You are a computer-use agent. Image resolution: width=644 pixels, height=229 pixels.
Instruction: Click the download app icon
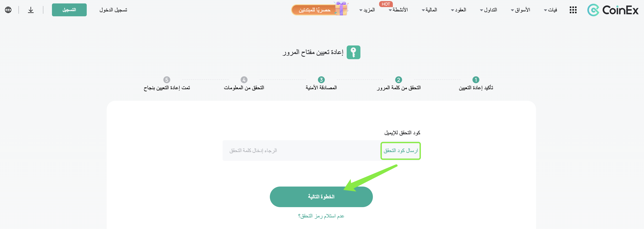(31, 10)
